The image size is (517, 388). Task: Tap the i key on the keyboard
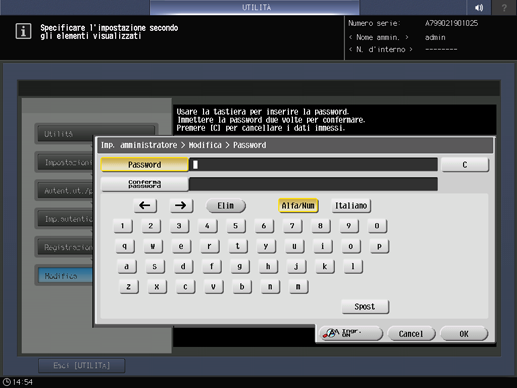point(323,246)
